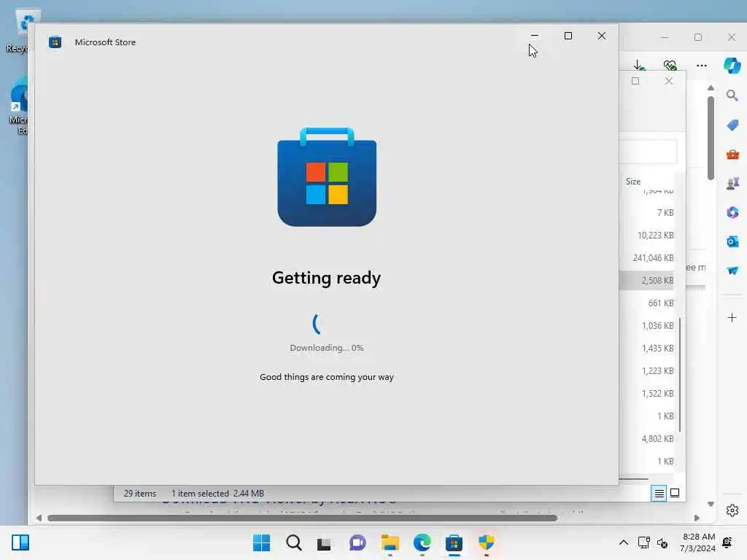Minimize the Microsoft Store window
This screenshot has height=560, width=747.
(535, 36)
